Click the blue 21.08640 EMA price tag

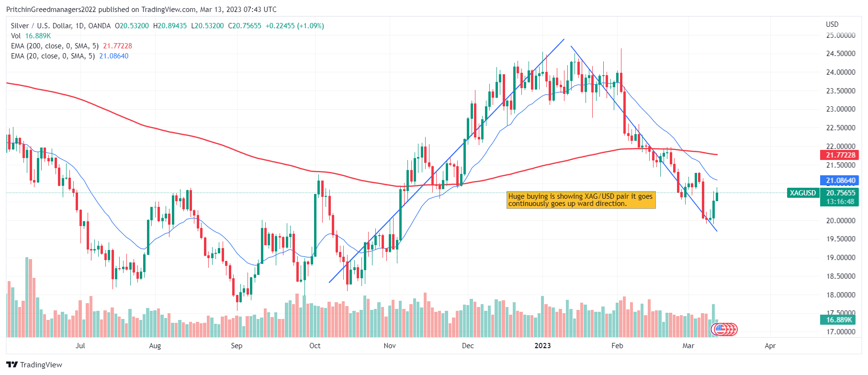840,181
